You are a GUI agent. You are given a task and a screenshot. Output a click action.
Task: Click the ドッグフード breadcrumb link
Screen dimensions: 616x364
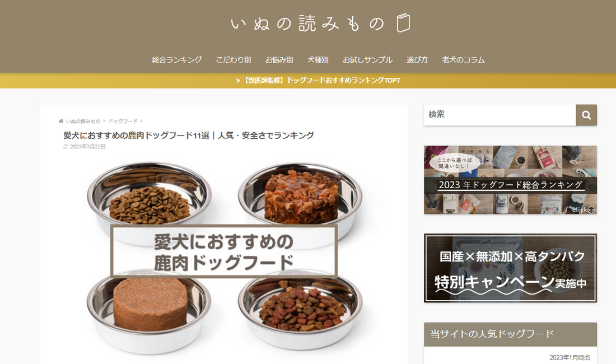coord(123,122)
